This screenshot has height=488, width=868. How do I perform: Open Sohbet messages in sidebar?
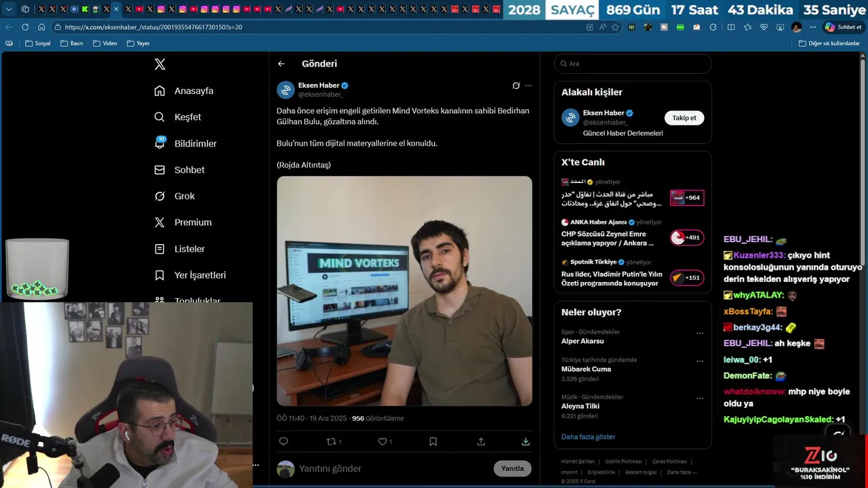click(179, 170)
